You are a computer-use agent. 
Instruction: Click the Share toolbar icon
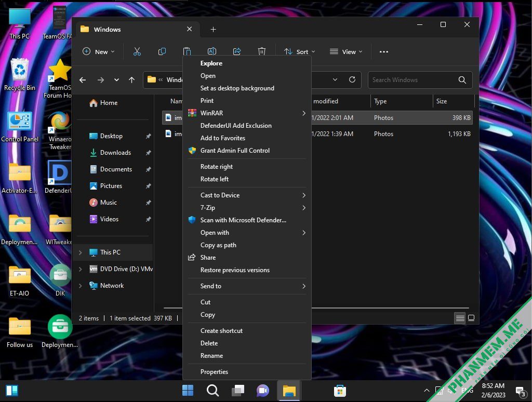pos(237,51)
